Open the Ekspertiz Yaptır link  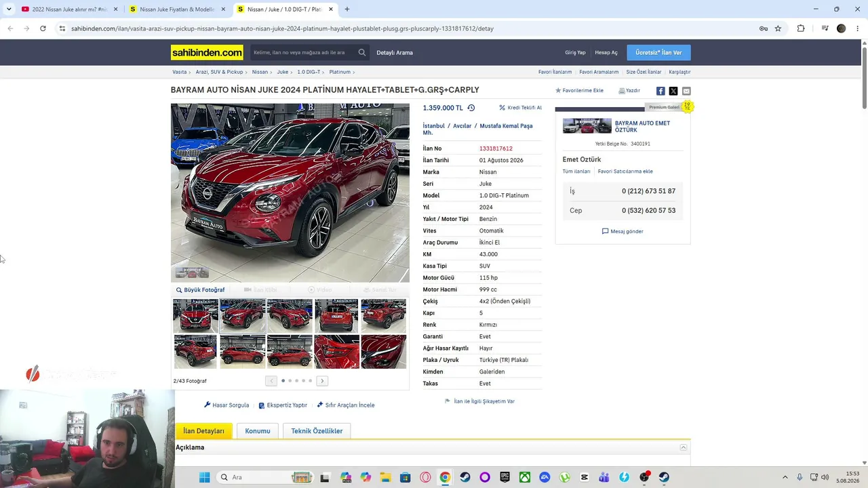pos(283,405)
